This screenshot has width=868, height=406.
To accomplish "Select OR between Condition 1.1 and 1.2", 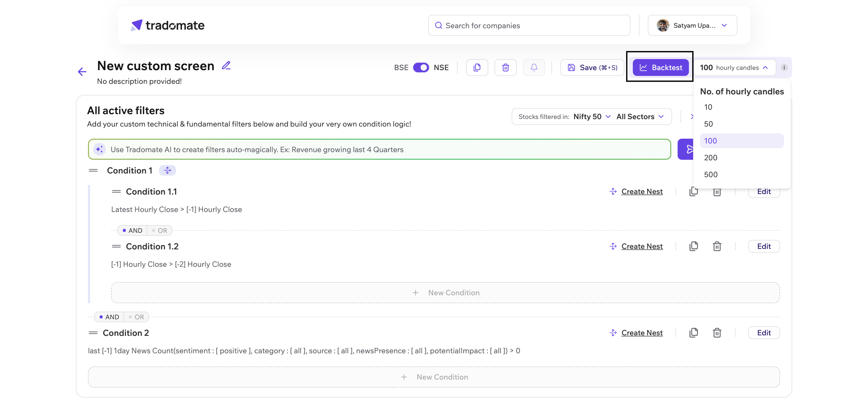I will 160,231.
